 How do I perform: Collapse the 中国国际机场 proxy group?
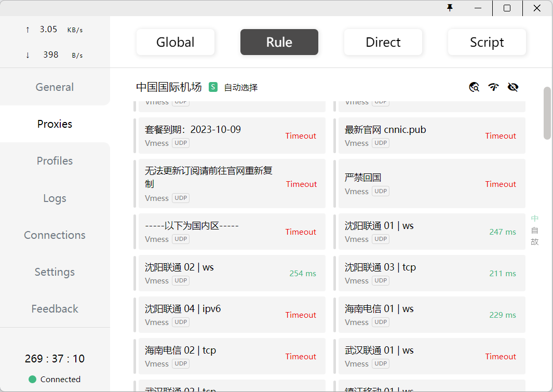coord(169,87)
